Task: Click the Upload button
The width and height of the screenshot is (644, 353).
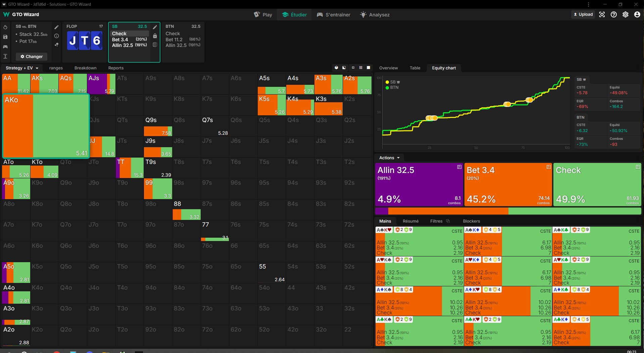Action: click(583, 14)
